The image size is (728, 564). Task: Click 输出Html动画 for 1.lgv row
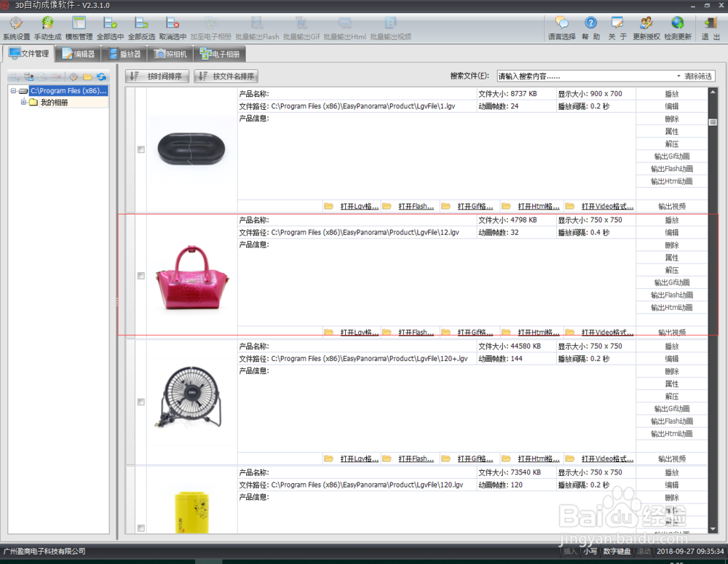pos(672,181)
